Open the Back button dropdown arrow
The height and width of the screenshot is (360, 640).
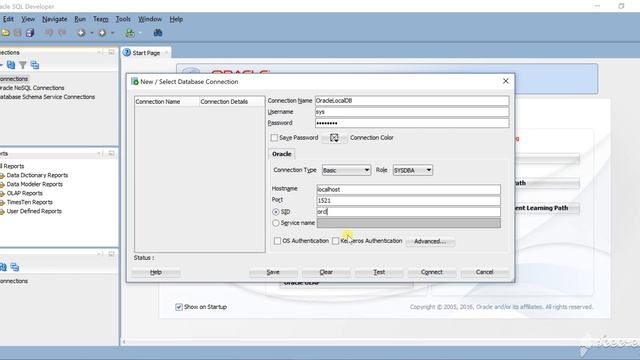click(x=92, y=33)
